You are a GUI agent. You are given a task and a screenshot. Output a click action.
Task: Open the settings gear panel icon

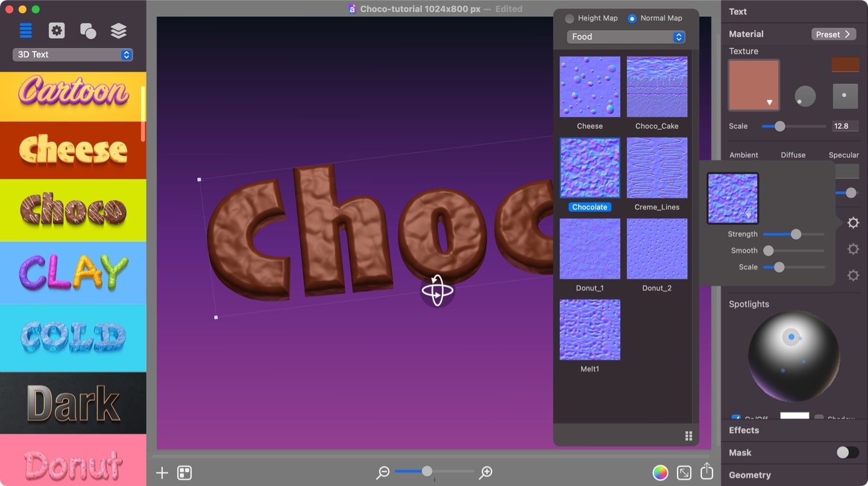tap(57, 30)
